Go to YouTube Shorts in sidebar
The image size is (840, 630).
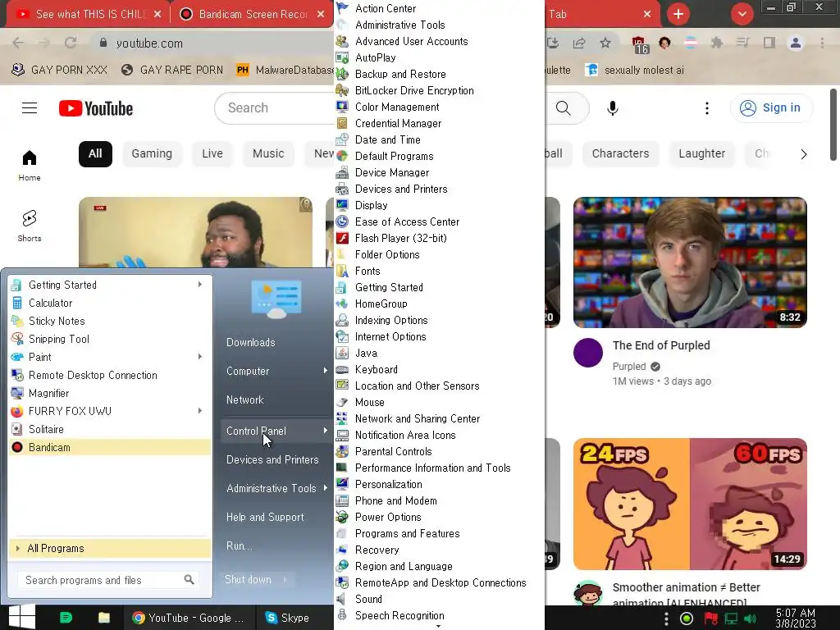tap(30, 226)
